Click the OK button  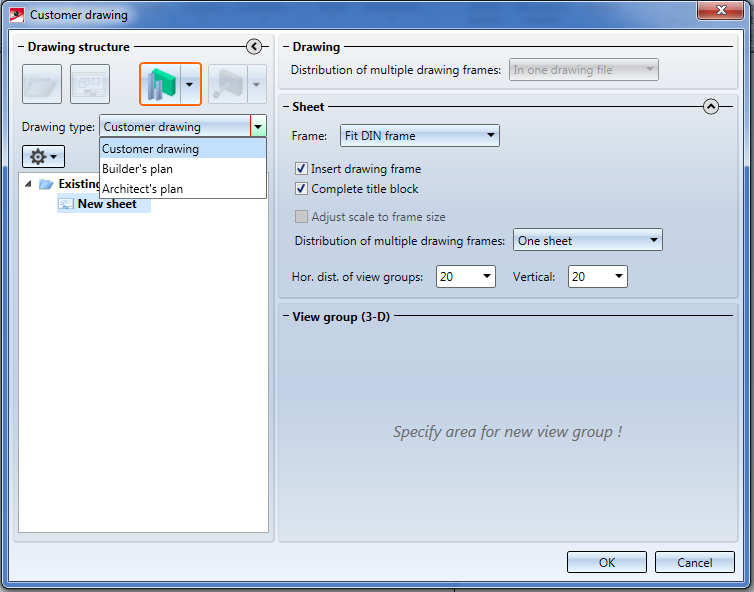tap(606, 562)
